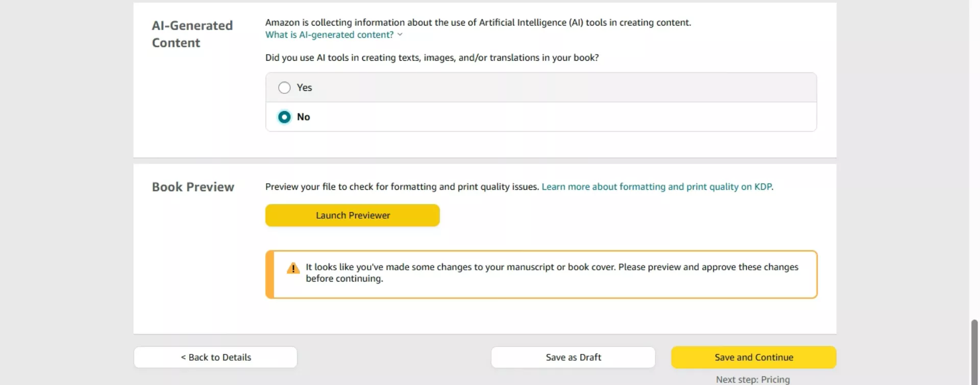Click the "Save and Continue" button
This screenshot has width=980, height=385.
pos(753,357)
